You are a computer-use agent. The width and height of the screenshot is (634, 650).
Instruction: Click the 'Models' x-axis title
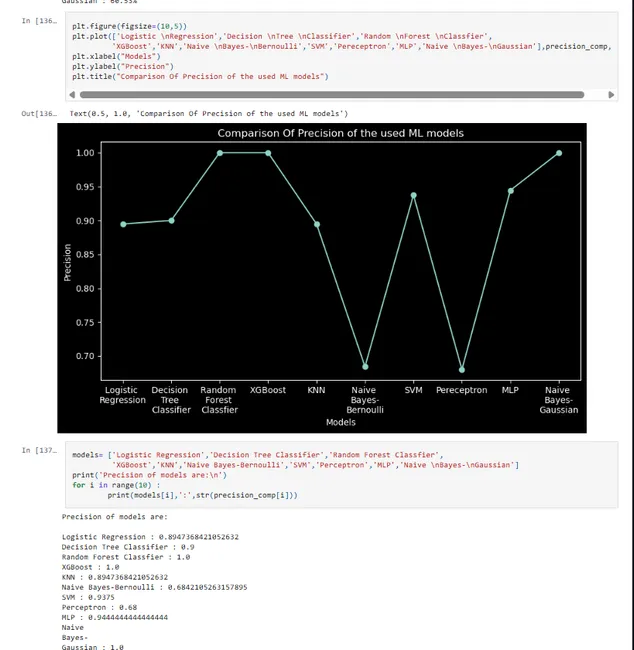[x=340, y=422]
